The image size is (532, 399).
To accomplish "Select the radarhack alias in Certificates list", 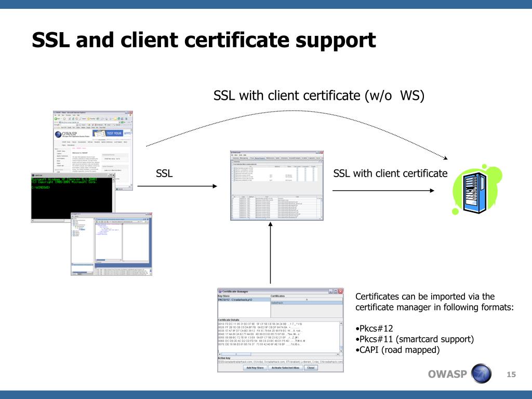I will coord(307,303).
